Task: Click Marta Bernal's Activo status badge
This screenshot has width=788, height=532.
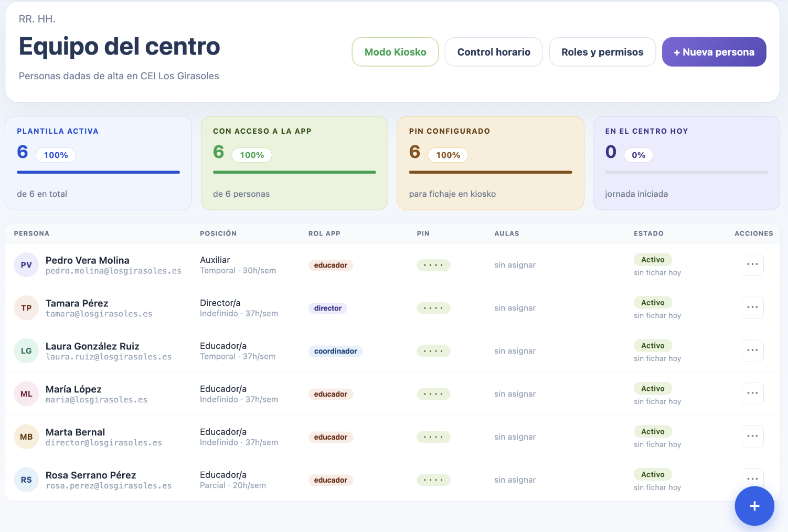Action: (x=653, y=432)
